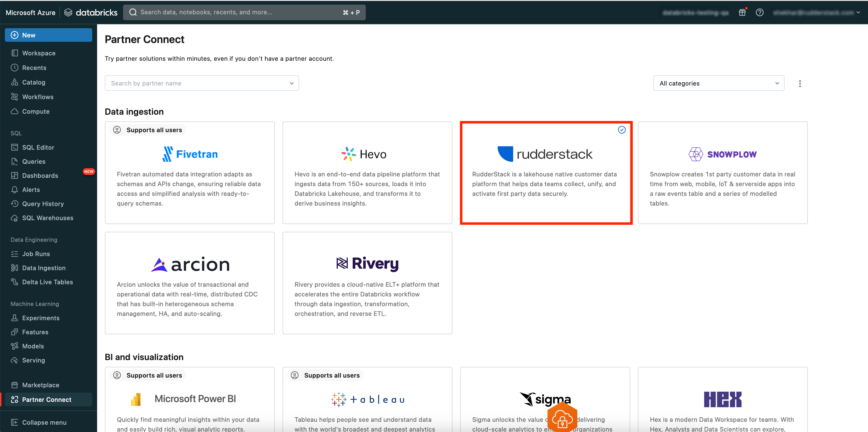The height and width of the screenshot is (432, 868).
Task: Collapse the left navigation menu
Action: (x=44, y=422)
